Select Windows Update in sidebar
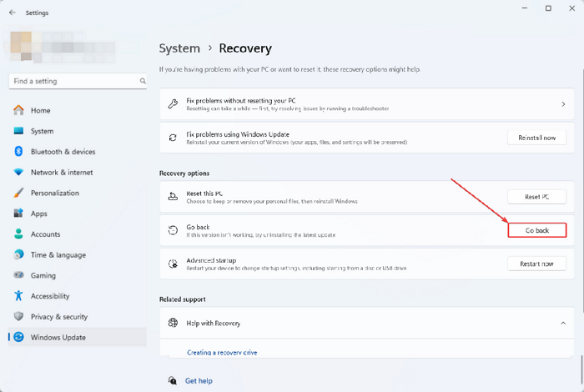584x392 pixels. pos(58,337)
